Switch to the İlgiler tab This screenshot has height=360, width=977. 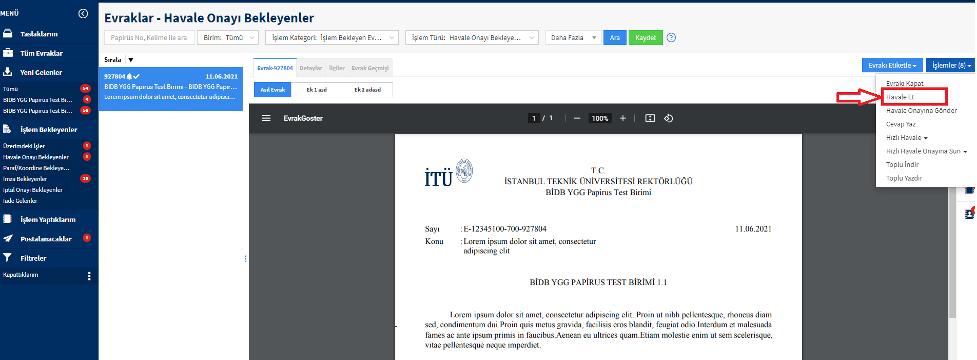pyautogui.click(x=336, y=67)
